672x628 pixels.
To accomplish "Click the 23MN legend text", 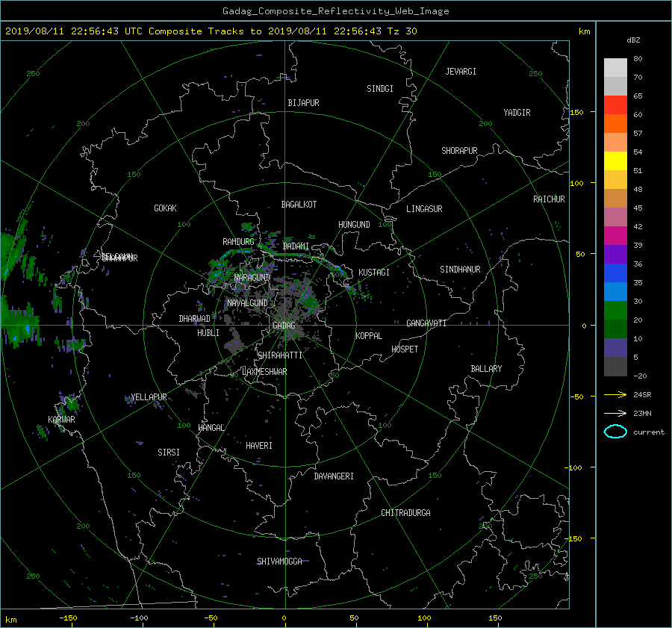I will click(x=642, y=413).
